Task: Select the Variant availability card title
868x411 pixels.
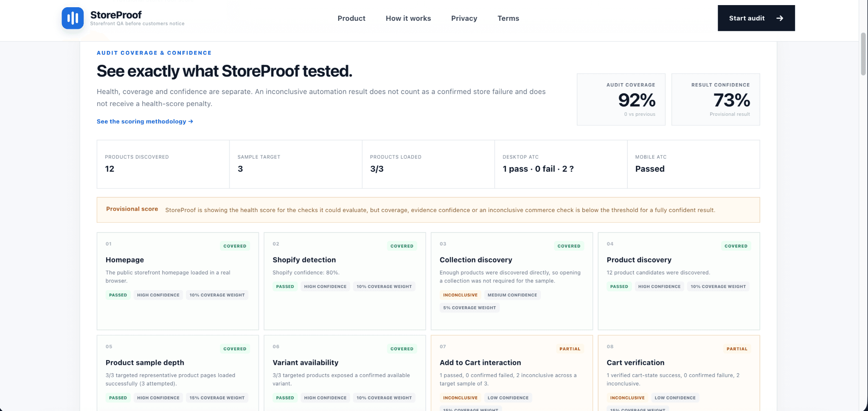Action: (x=306, y=362)
